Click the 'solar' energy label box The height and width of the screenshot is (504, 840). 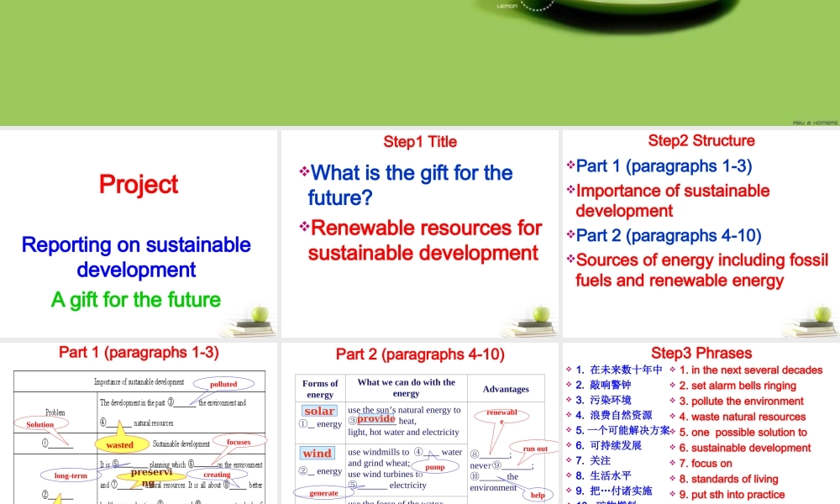319,411
